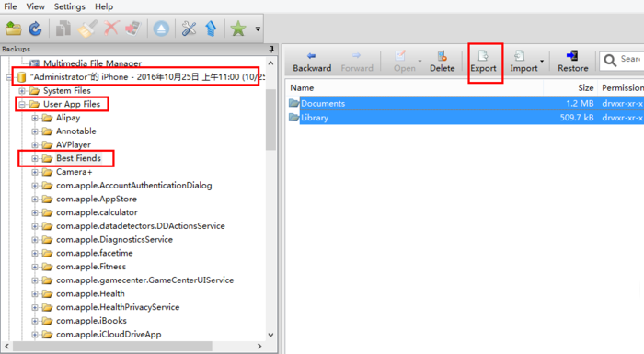Select System Files in the tree

[67, 90]
